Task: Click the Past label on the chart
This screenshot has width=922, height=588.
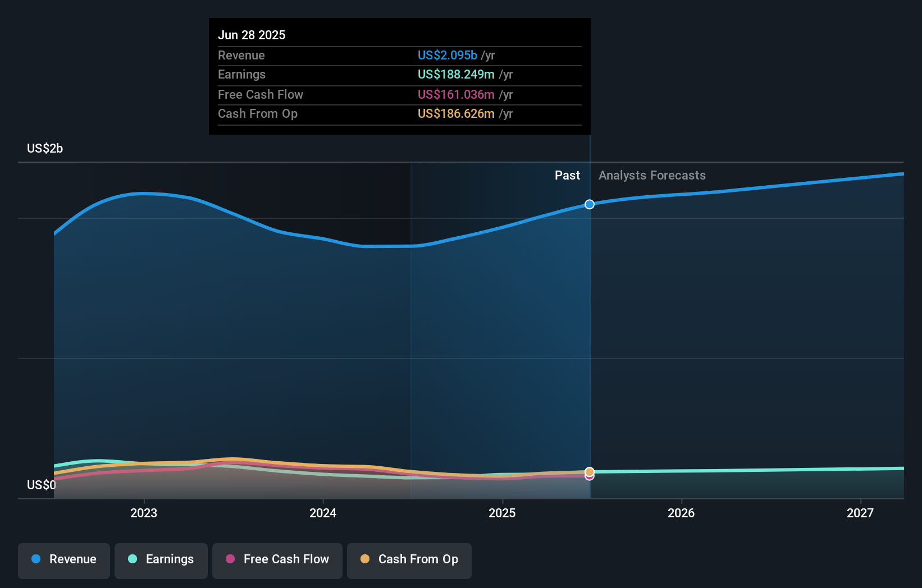Action: click(x=567, y=175)
